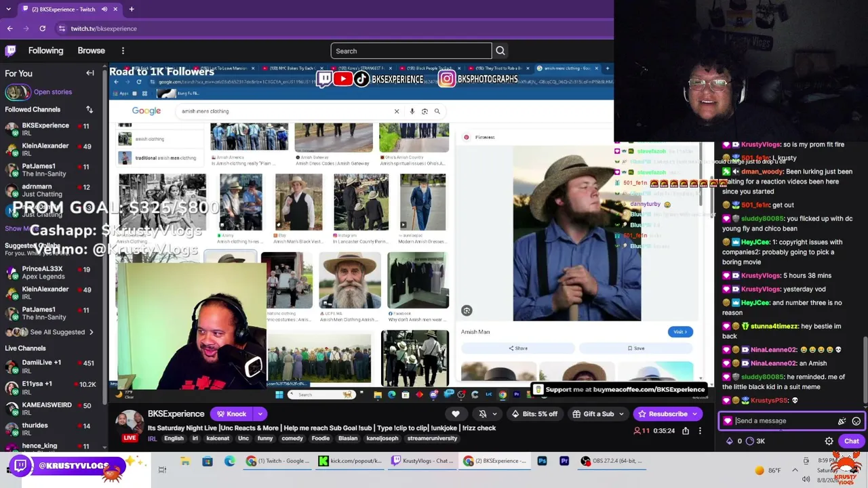Click the Bits balance icon
Screen dimensions: 868x488
pyautogui.click(x=730, y=441)
